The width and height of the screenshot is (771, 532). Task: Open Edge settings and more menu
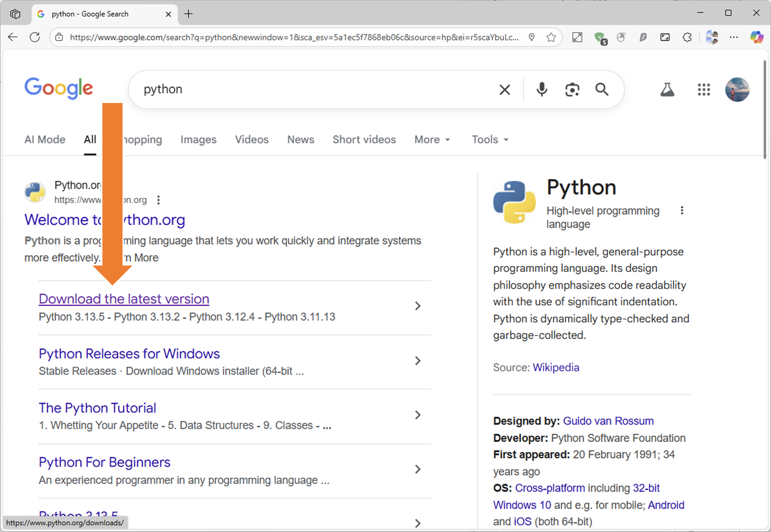click(x=734, y=37)
